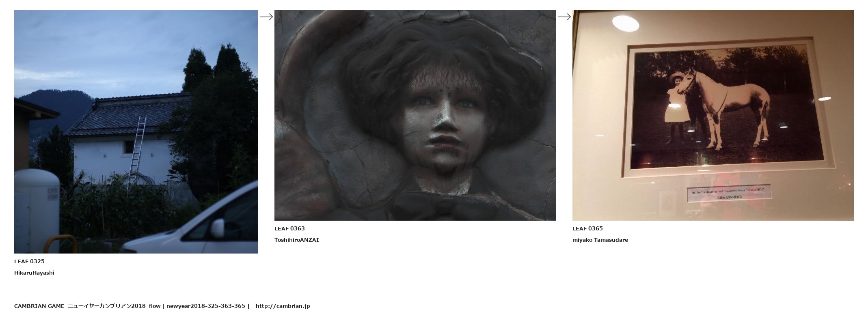The height and width of the screenshot is (316, 868).
Task: Open the http://cambrian.jp link
Action: [283, 306]
